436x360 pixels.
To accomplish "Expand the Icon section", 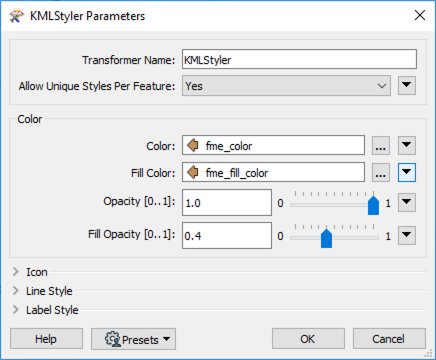I will click(16, 272).
